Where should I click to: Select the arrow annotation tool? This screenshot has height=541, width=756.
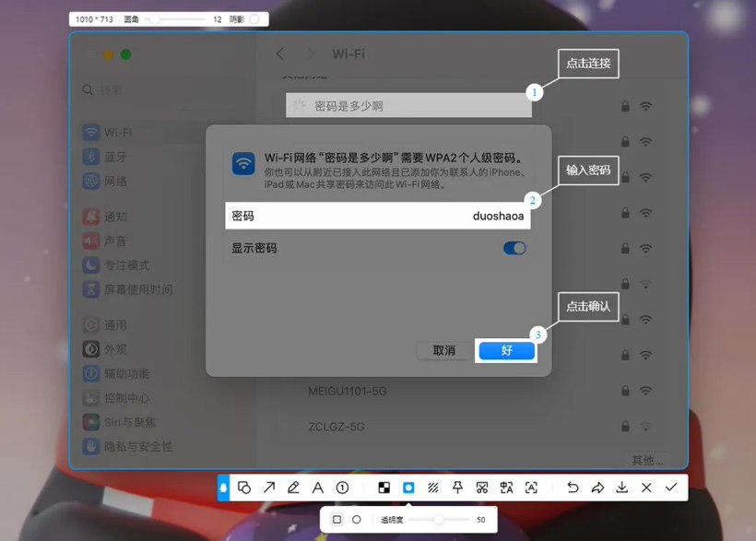click(268, 487)
